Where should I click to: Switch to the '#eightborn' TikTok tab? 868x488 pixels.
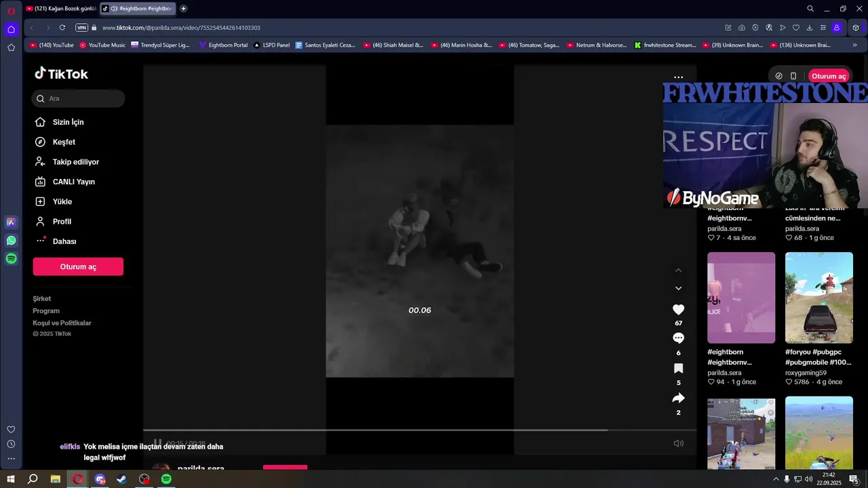[x=138, y=9]
